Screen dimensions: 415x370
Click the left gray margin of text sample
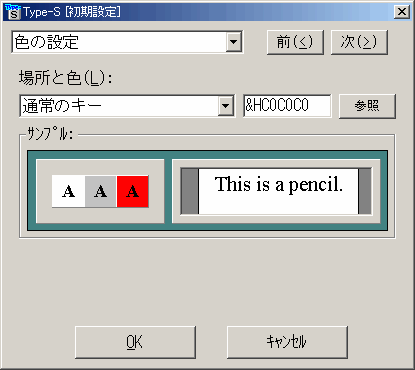[x=190, y=191]
